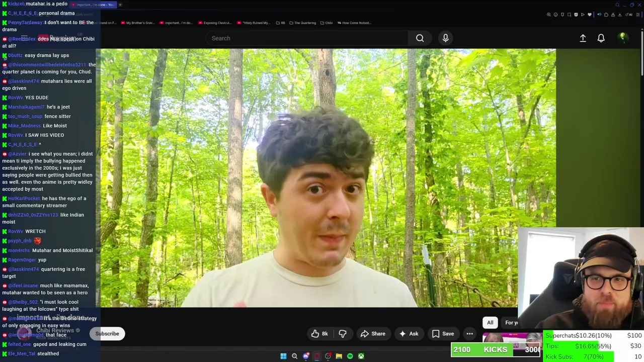This screenshot has width=644, height=362.
Task: Click the YouTube search magnifier button
Action: pos(420,38)
